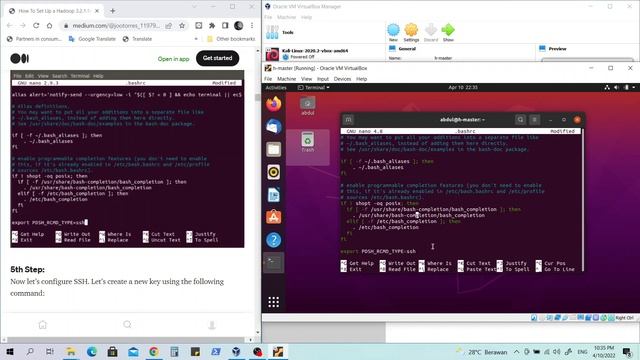Open View menu in h-master VM window
640x360 pixels.
pyautogui.click(x=307, y=79)
